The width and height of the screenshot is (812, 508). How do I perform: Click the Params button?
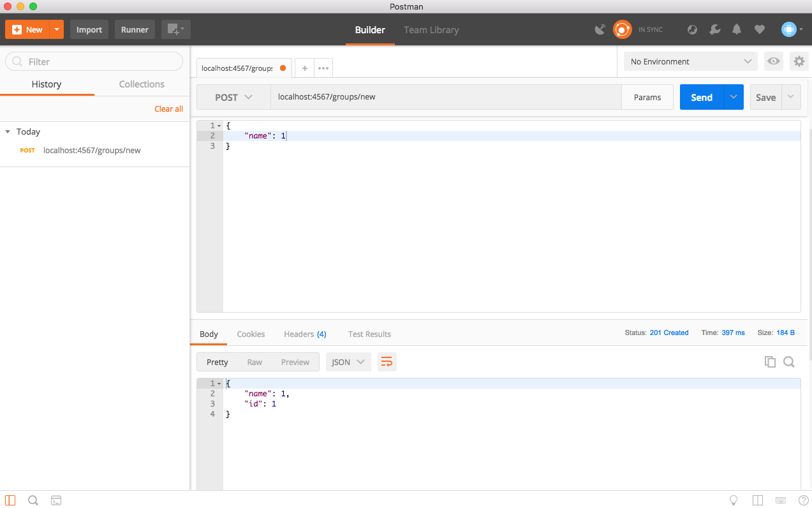coord(647,97)
